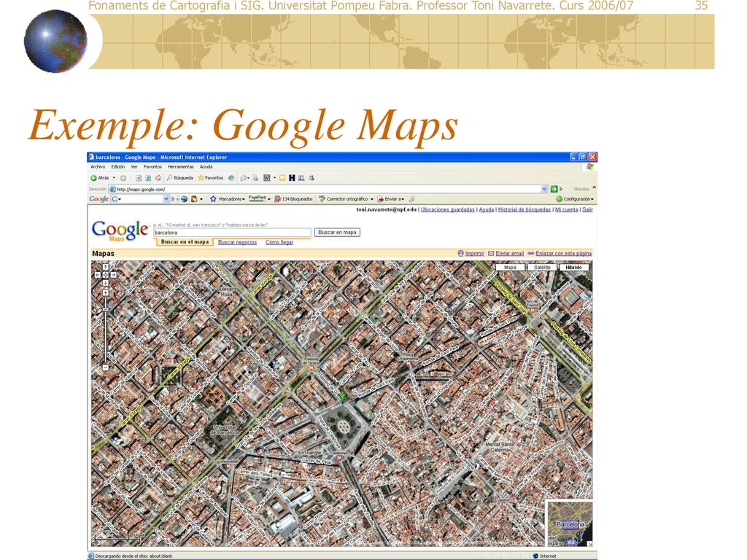Screen dimensions: 747x560
Task: Click the browser Stop icon
Action: [139, 178]
